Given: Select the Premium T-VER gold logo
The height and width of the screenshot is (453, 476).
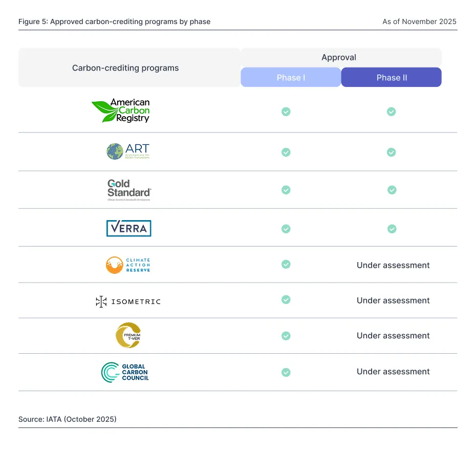Looking at the screenshot, I should 128,335.
